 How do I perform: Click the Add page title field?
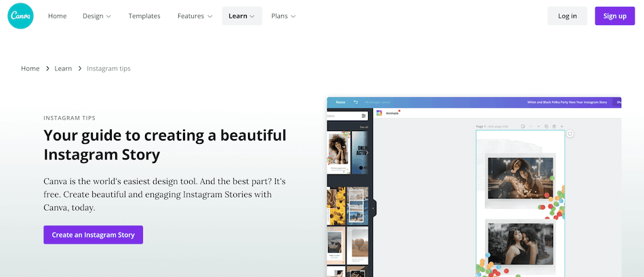coord(498,126)
